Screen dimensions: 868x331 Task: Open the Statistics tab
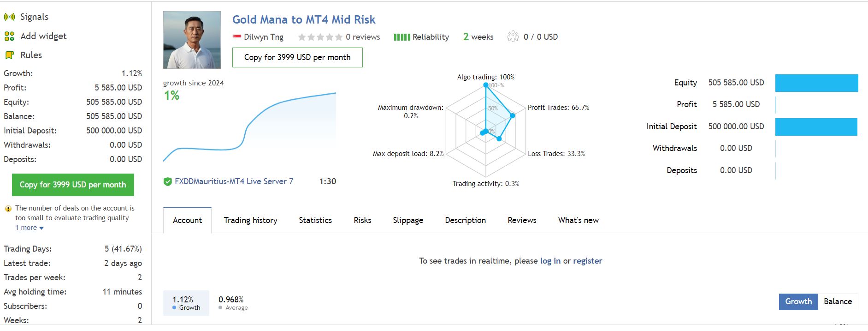[315, 220]
